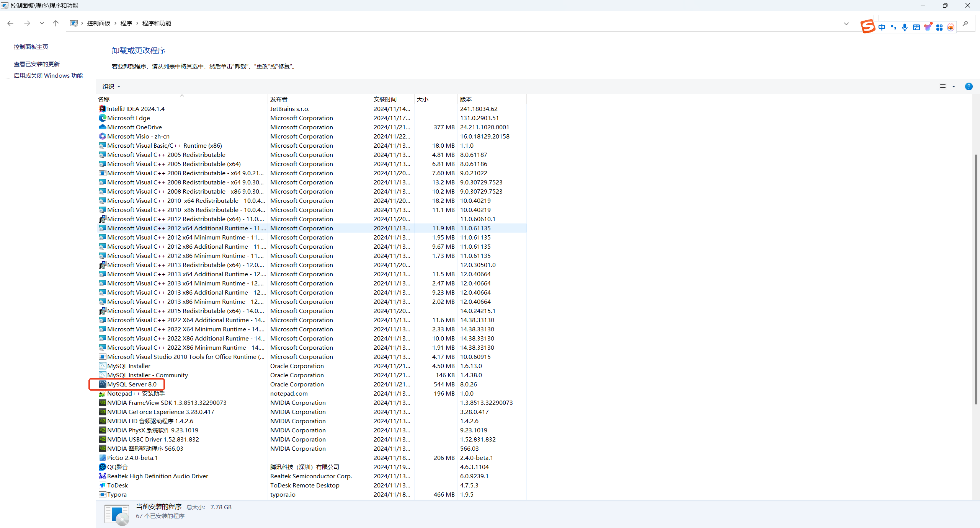Select the IntelliJ IDEA 2024.1.4 icon

(x=102, y=109)
